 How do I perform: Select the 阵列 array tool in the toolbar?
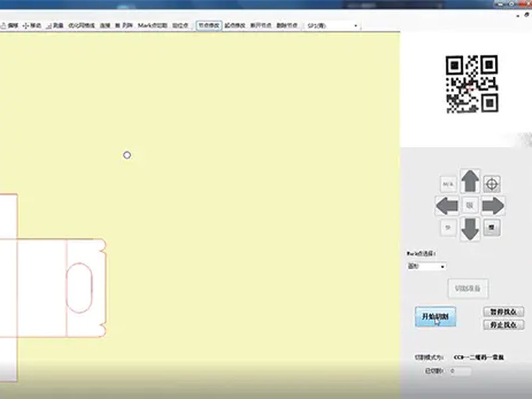(124, 25)
